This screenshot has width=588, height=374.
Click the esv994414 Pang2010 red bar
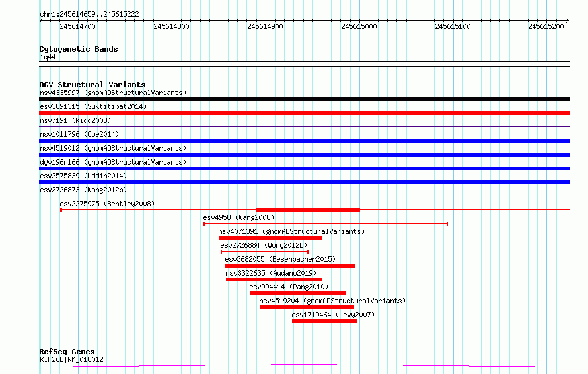click(x=297, y=293)
